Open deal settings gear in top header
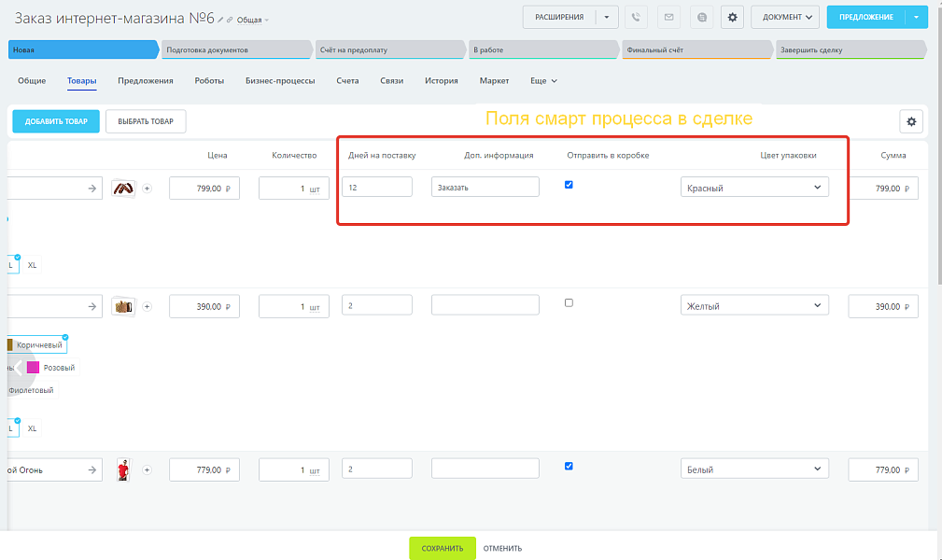942x560 pixels. tap(732, 17)
